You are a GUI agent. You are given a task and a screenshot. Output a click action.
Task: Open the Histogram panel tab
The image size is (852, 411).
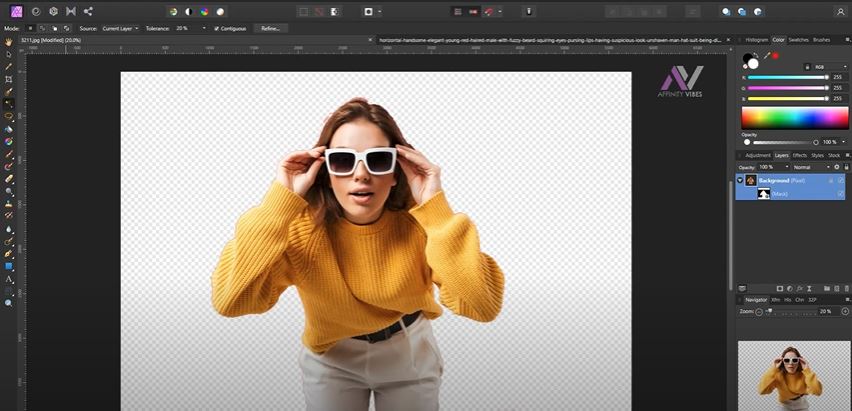756,40
